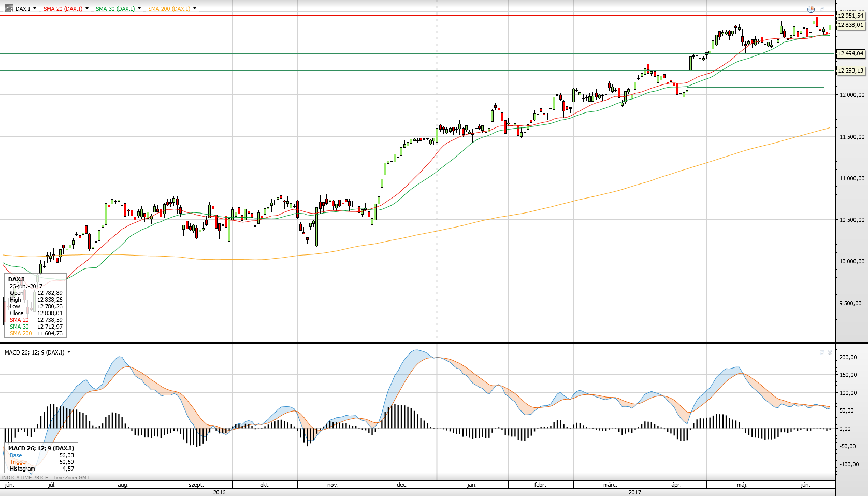Select the 12 951,54 price level label
The image size is (868, 496).
pos(851,16)
